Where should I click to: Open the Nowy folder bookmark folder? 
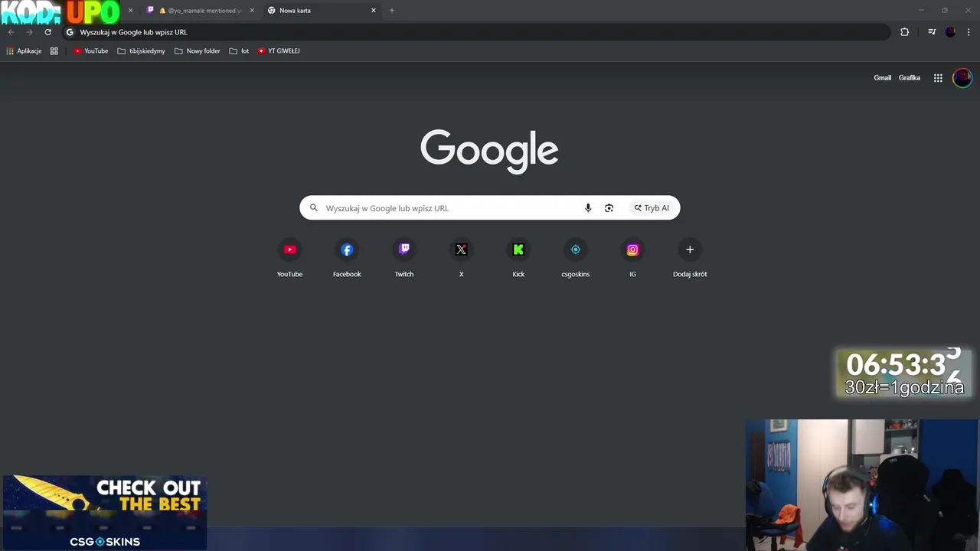(198, 51)
